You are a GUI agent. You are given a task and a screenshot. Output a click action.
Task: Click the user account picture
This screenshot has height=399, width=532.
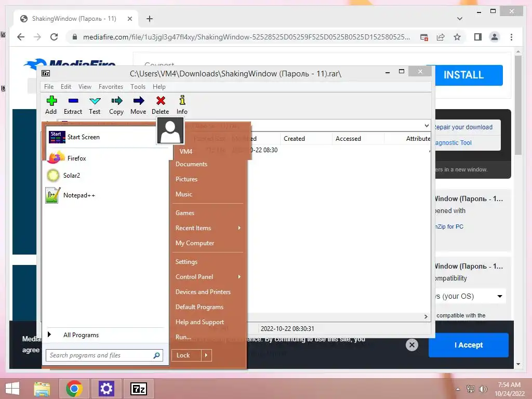tap(170, 130)
